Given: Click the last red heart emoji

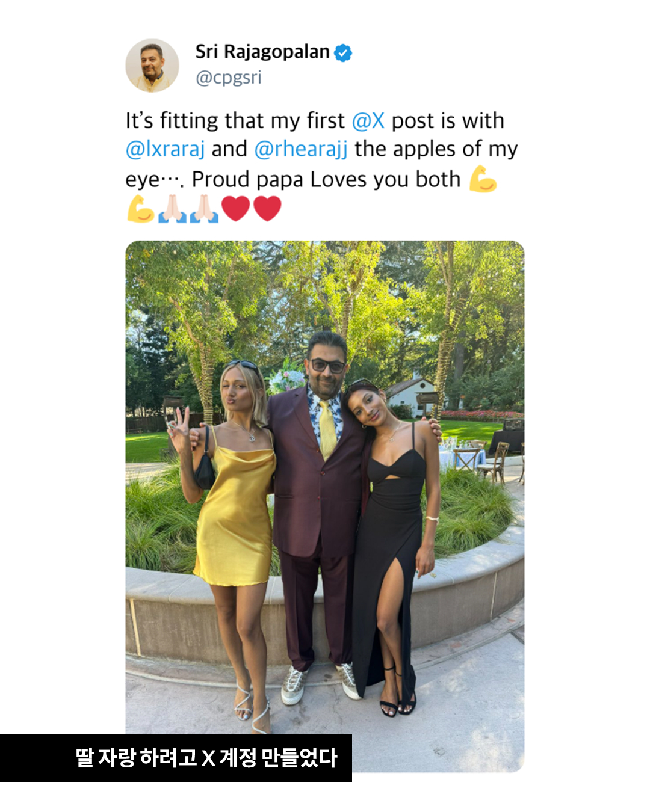Looking at the screenshot, I should [267, 209].
